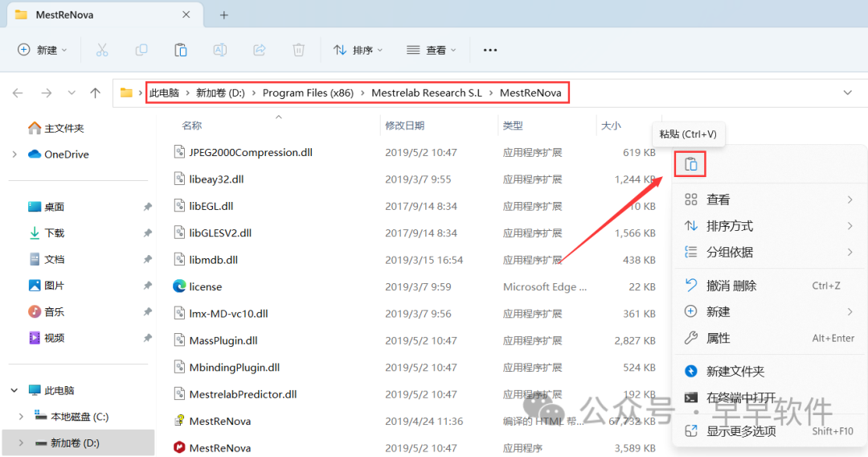Click the 名称 column header
The image size is (868, 457).
[192, 126]
